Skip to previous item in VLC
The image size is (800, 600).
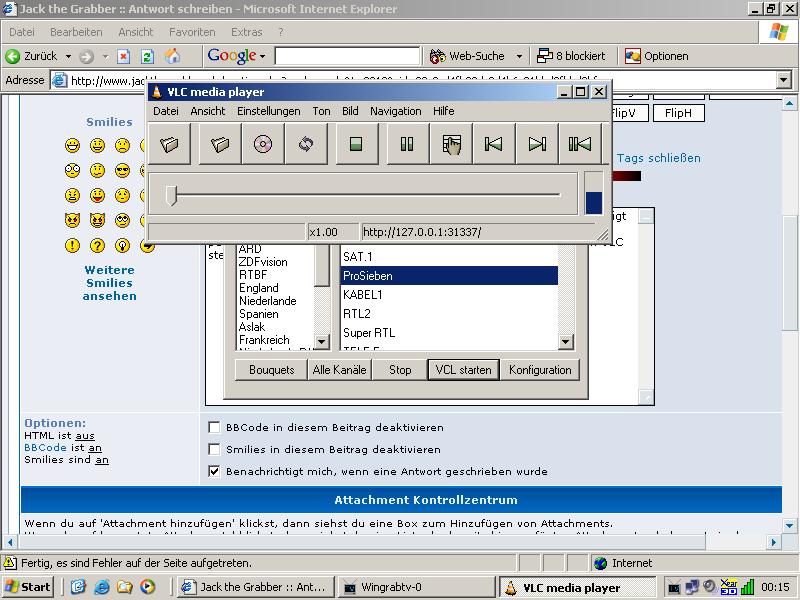(493, 144)
